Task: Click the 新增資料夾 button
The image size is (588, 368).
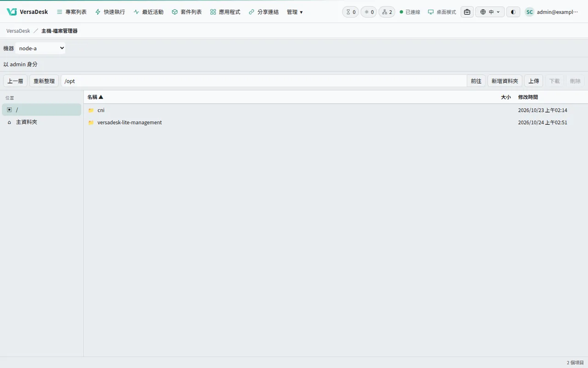Action: coord(505,81)
